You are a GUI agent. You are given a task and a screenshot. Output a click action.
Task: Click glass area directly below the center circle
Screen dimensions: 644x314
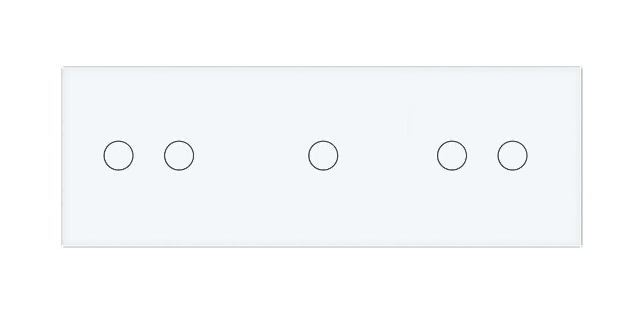(323, 208)
